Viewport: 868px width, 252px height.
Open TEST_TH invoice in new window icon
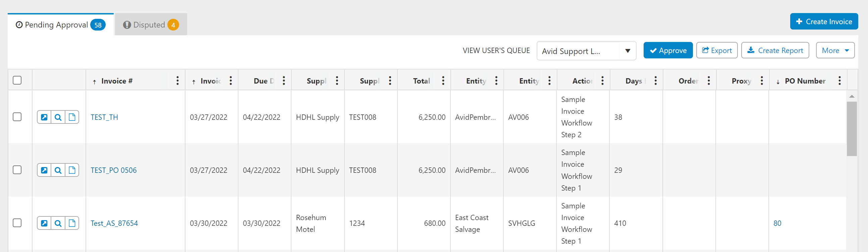pos(44,117)
